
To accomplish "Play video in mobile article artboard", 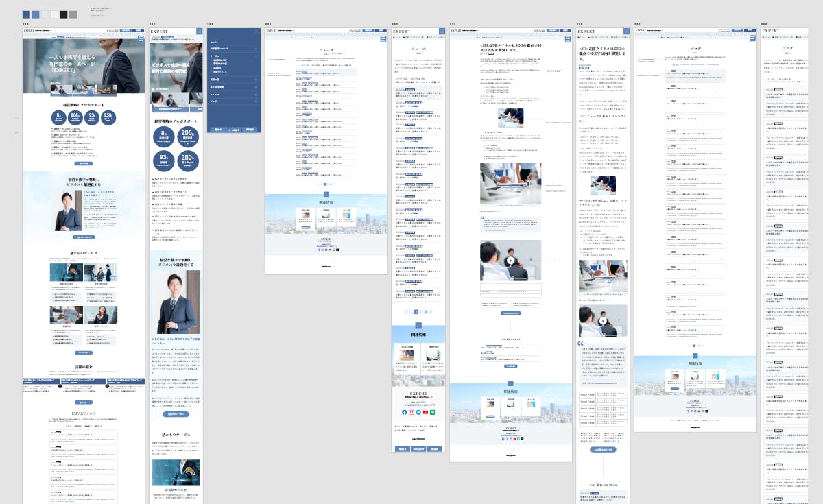I will pos(603,320).
